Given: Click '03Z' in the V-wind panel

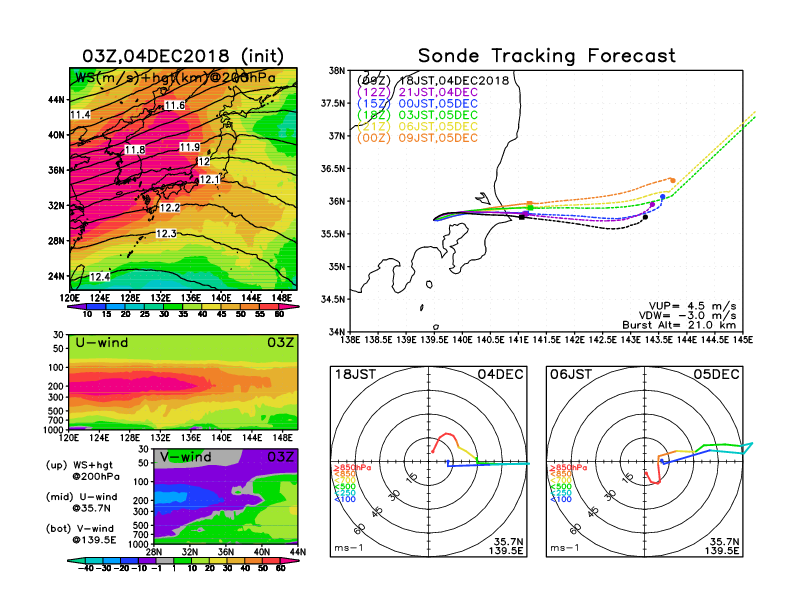Looking at the screenshot, I should [280, 457].
